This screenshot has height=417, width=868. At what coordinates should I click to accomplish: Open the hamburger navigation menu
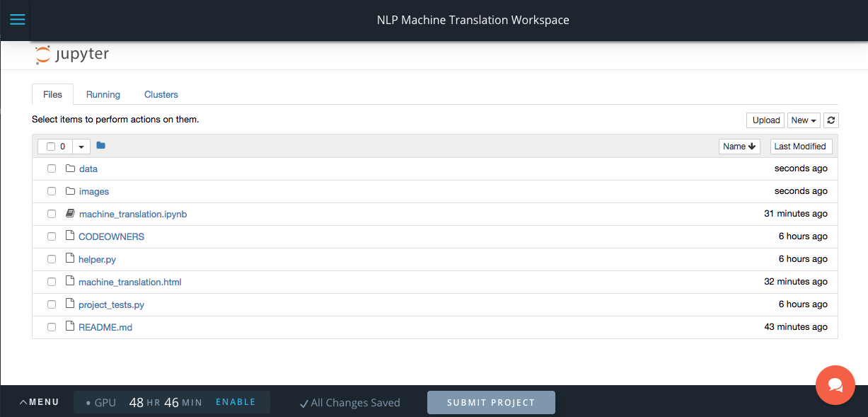coord(17,20)
